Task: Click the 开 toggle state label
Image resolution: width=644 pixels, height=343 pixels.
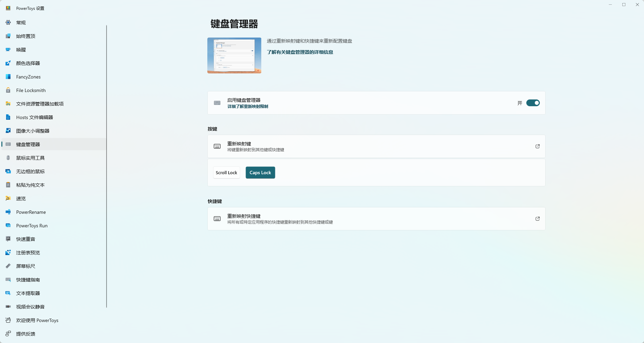Action: click(520, 103)
